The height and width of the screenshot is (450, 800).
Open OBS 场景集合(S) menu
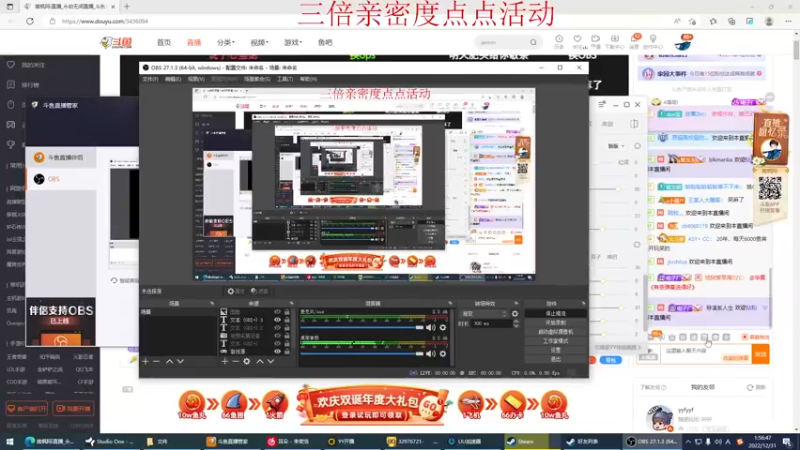pos(257,79)
